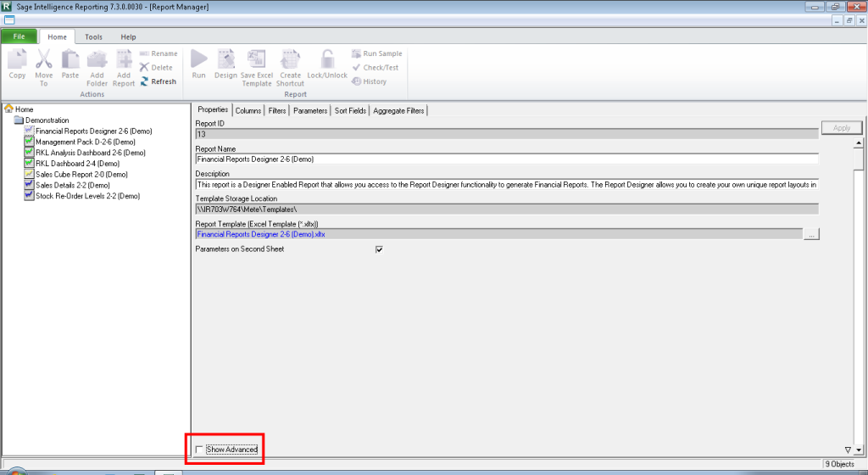Click the Rename action
Screen dimensions: 868x475
[159, 53]
